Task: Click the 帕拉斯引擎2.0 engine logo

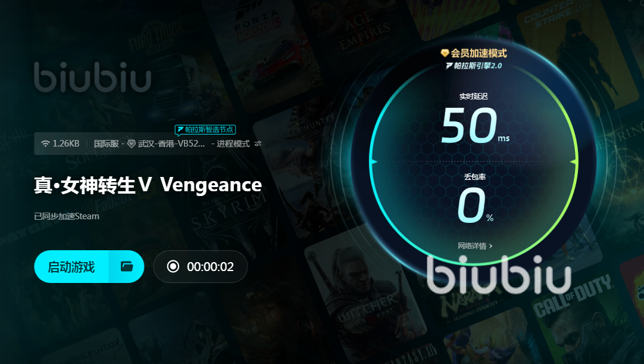Action: tap(474, 66)
